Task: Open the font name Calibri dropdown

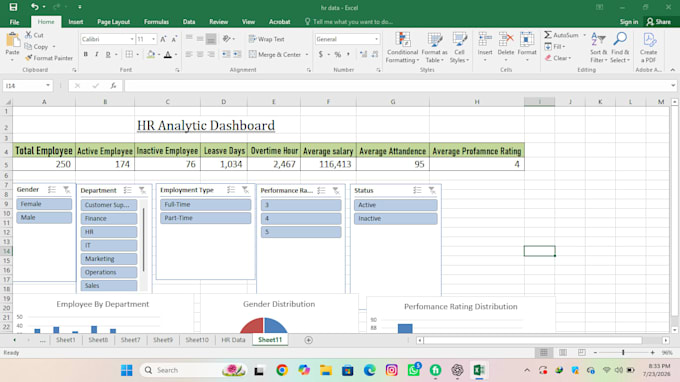Action: click(x=132, y=39)
